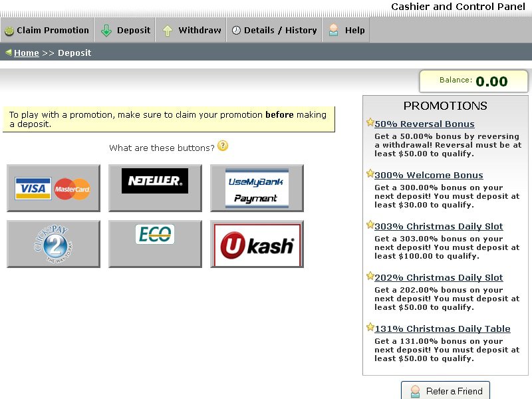The height and width of the screenshot is (399, 532).
Task: Click the person icon on Help tab
Action: 334,30
